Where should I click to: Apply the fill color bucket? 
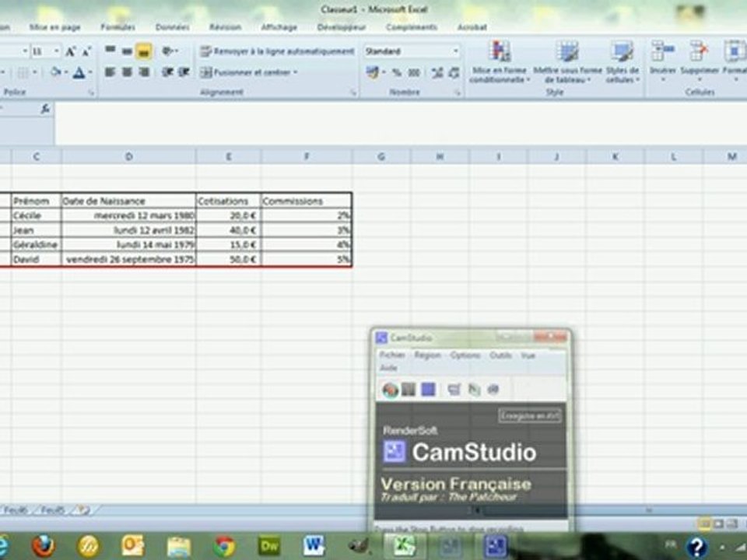56,72
